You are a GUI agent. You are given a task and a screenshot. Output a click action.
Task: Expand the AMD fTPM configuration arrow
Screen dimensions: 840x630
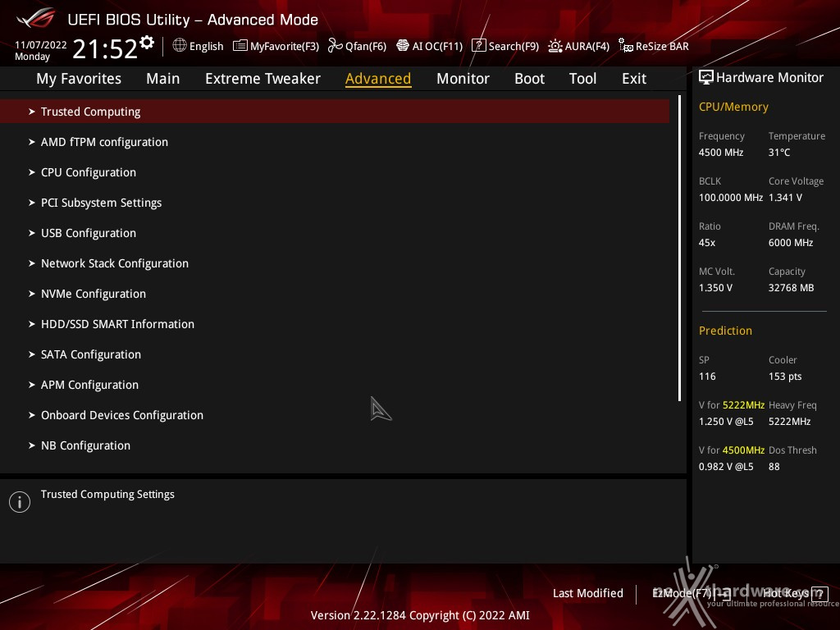pos(32,142)
